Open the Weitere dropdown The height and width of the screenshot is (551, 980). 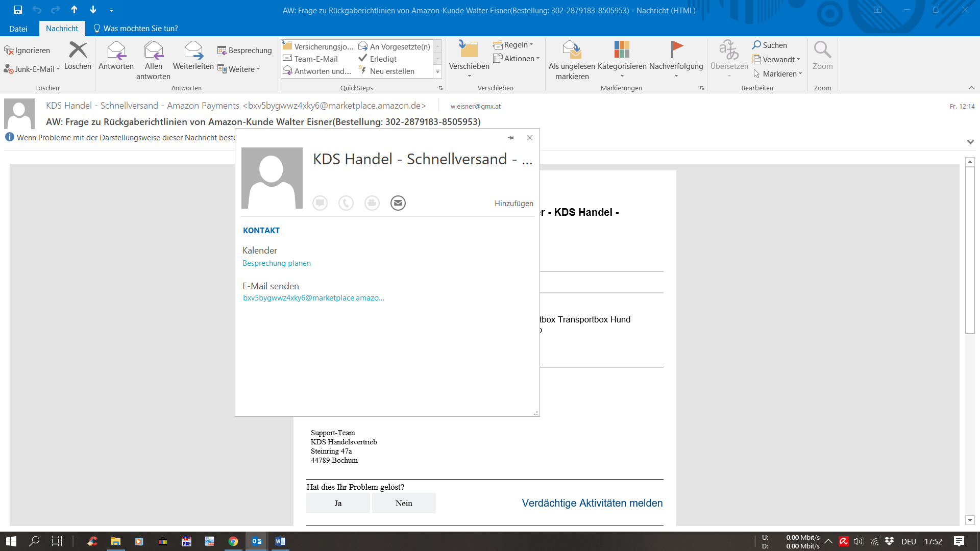tap(239, 69)
